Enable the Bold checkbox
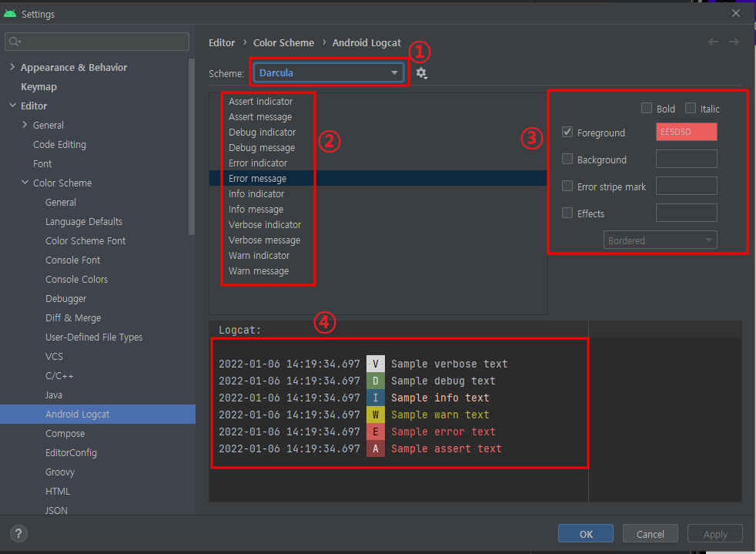The image size is (756, 554). pos(647,108)
